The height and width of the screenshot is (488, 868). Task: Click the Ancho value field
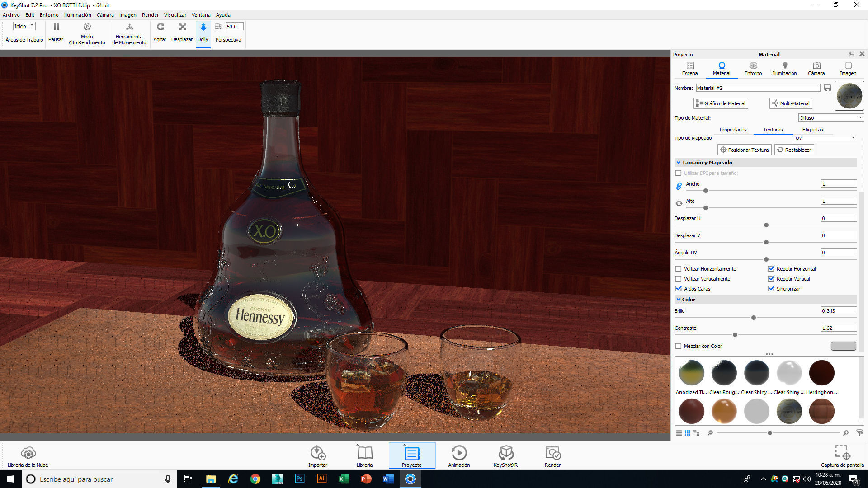coord(839,184)
